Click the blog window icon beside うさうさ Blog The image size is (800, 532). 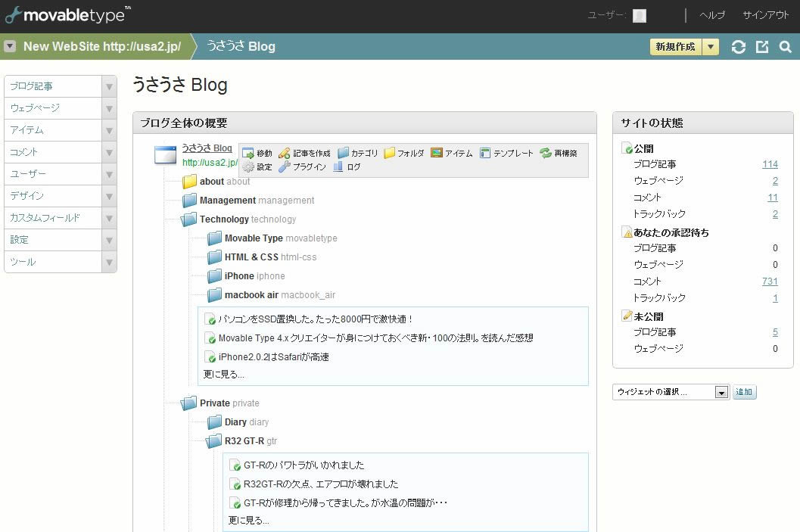[x=165, y=155]
